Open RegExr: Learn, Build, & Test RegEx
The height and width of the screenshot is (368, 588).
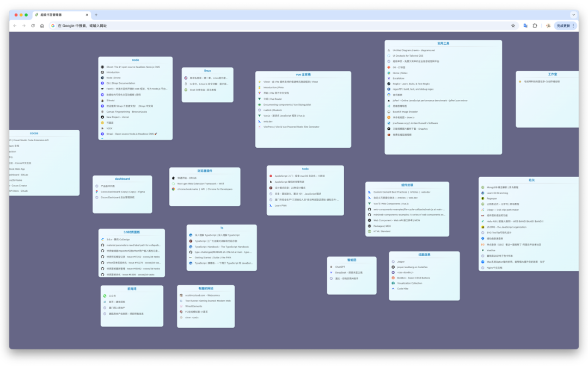[412, 84]
